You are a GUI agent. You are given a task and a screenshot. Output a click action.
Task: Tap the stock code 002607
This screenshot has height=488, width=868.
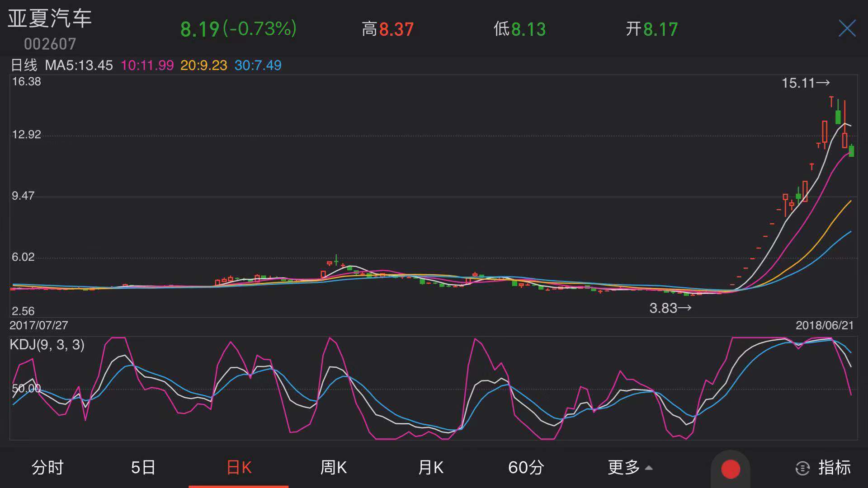click(x=50, y=44)
